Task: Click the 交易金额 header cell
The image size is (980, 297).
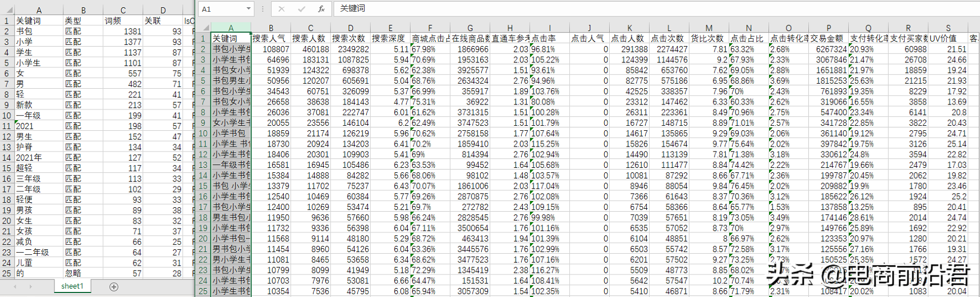Action: (x=829, y=39)
